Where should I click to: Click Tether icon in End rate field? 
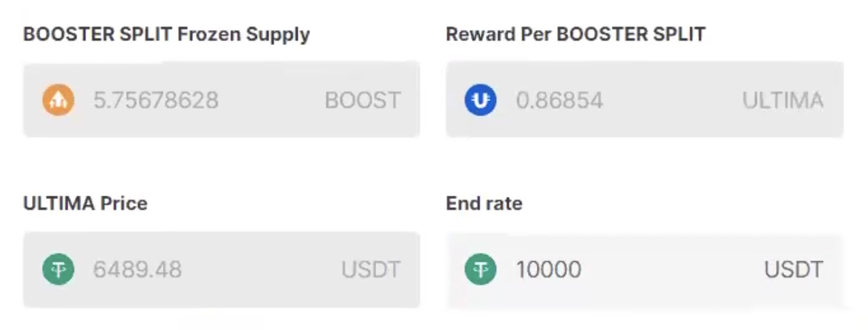point(480,269)
